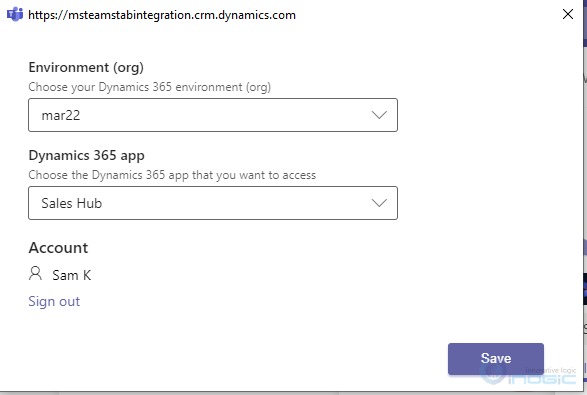Image resolution: width=587 pixels, height=395 pixels.
Task: Click the user avatar icon beside Sam K
Action: [36, 274]
